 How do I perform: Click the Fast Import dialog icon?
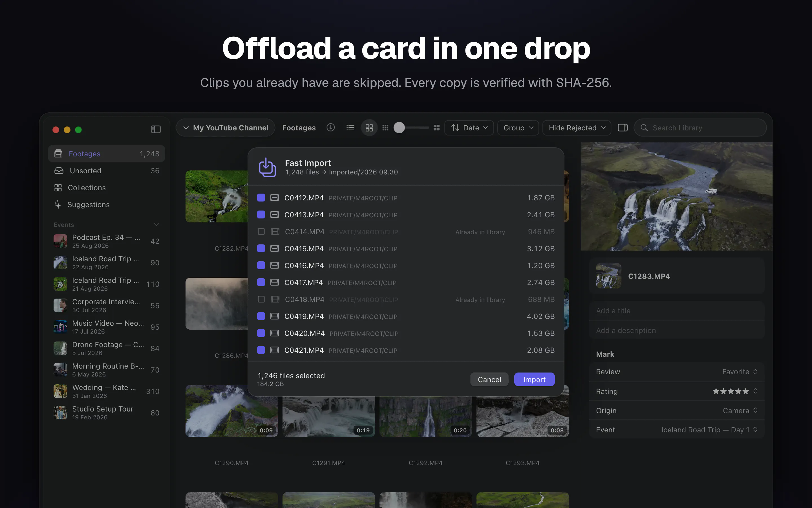click(267, 167)
